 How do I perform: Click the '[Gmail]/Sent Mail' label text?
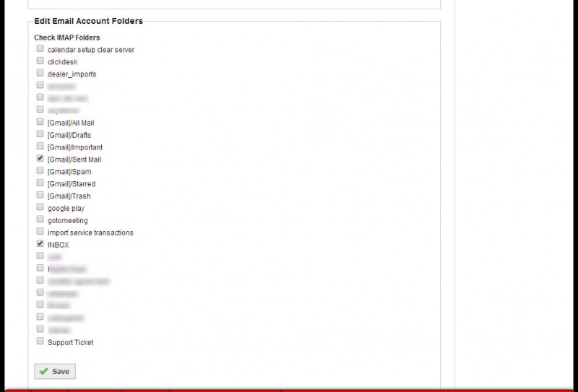(x=74, y=160)
